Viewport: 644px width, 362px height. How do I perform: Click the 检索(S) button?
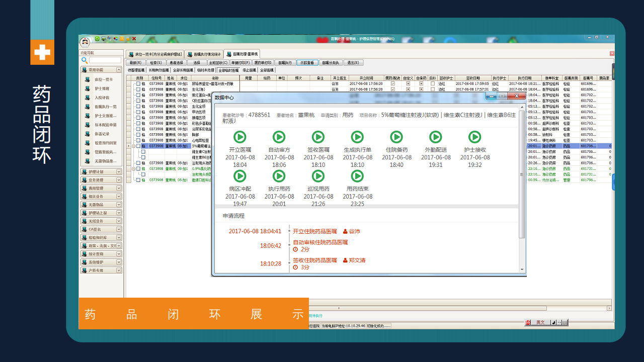[156, 63]
